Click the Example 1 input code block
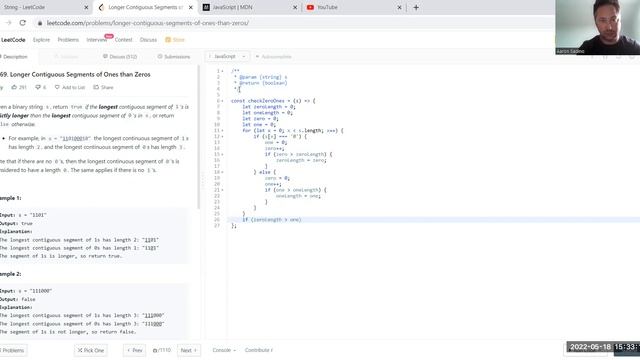640x360 pixels. point(95,235)
